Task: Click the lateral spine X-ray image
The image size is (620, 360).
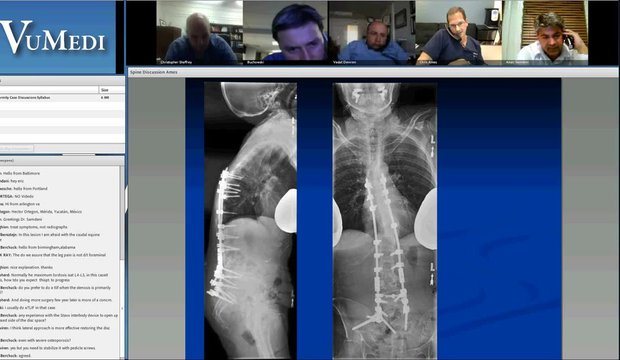Action: coord(250,220)
